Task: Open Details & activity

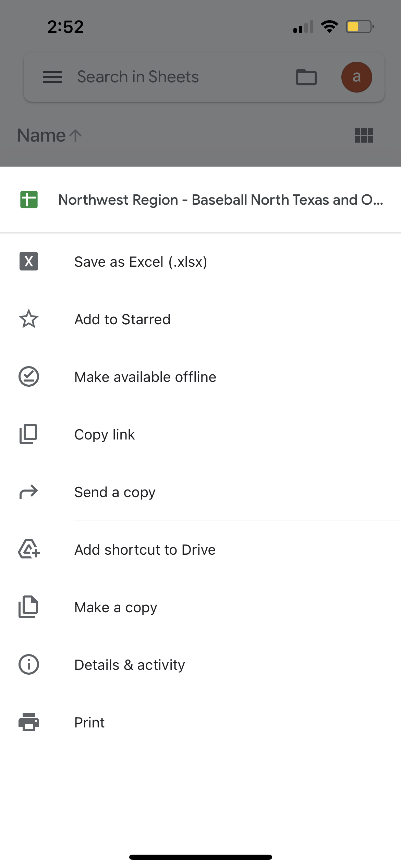Action: point(130,665)
